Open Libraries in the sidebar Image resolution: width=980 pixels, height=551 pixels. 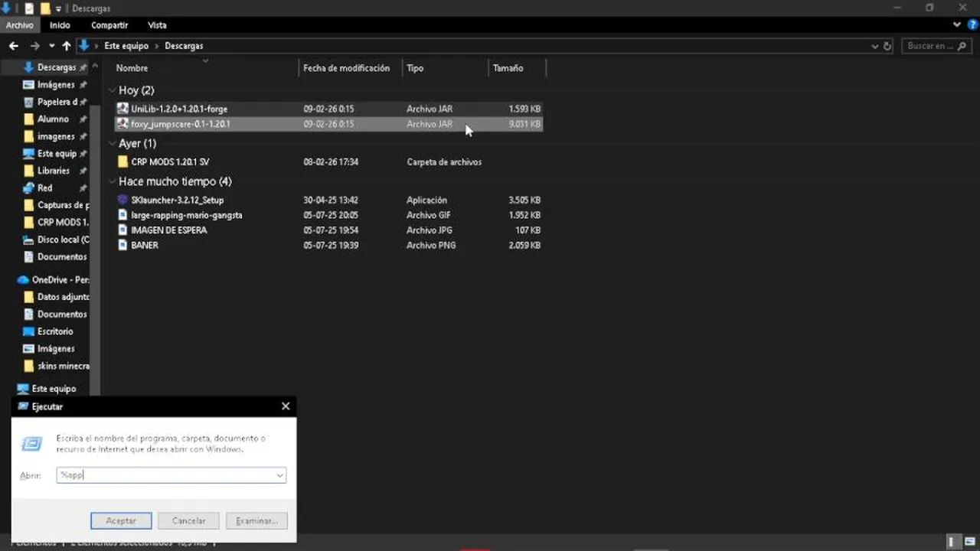tap(54, 171)
